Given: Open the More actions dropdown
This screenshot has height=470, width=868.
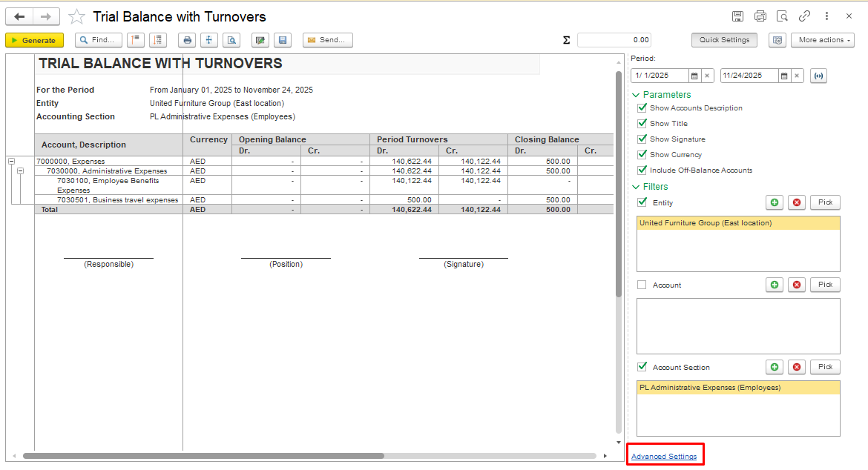Looking at the screenshot, I should [822, 40].
